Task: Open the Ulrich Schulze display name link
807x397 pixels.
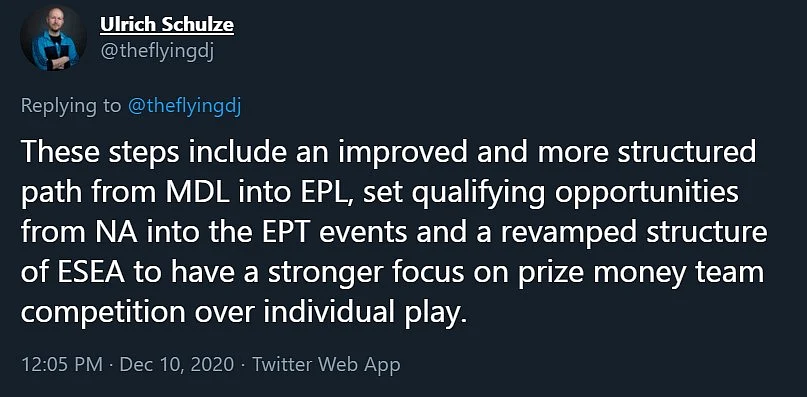Action: 167,25
